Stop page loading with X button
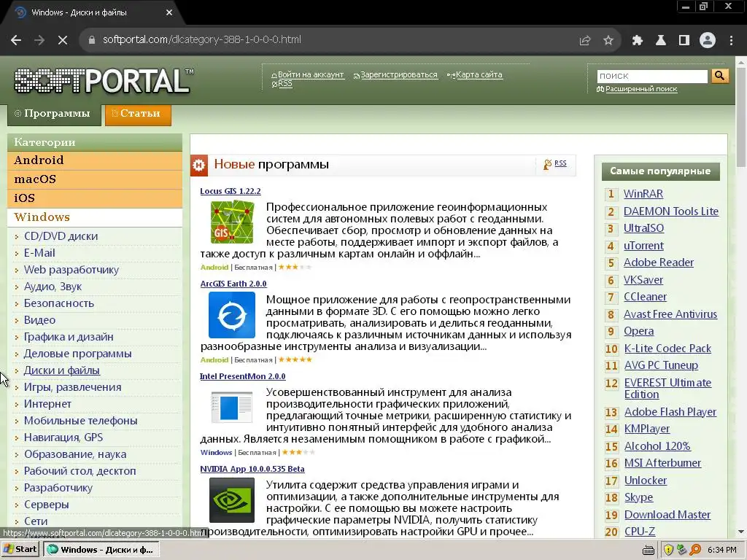 coord(63,40)
